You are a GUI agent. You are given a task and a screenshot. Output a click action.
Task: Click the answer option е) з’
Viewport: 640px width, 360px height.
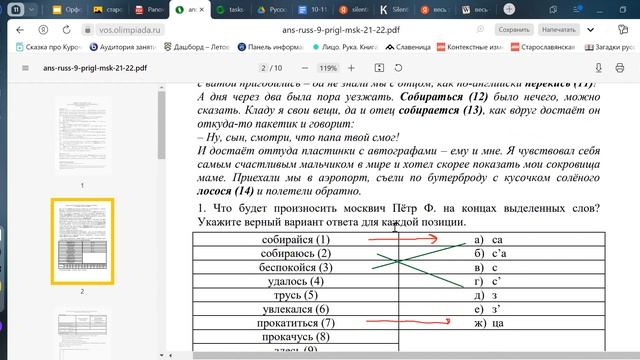[487, 309]
